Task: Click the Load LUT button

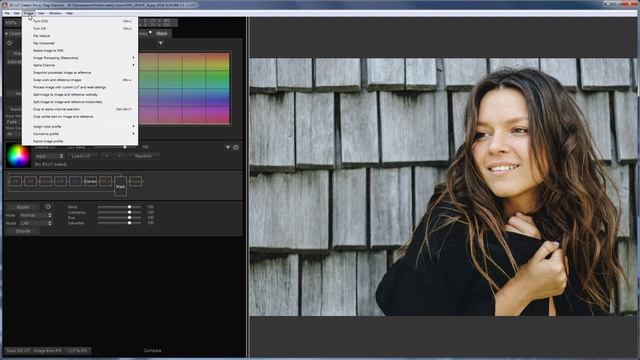Action: [x=81, y=156]
